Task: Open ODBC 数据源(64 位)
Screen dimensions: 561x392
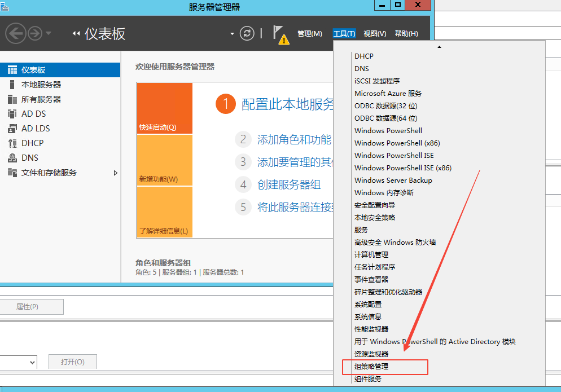Action: click(x=385, y=118)
